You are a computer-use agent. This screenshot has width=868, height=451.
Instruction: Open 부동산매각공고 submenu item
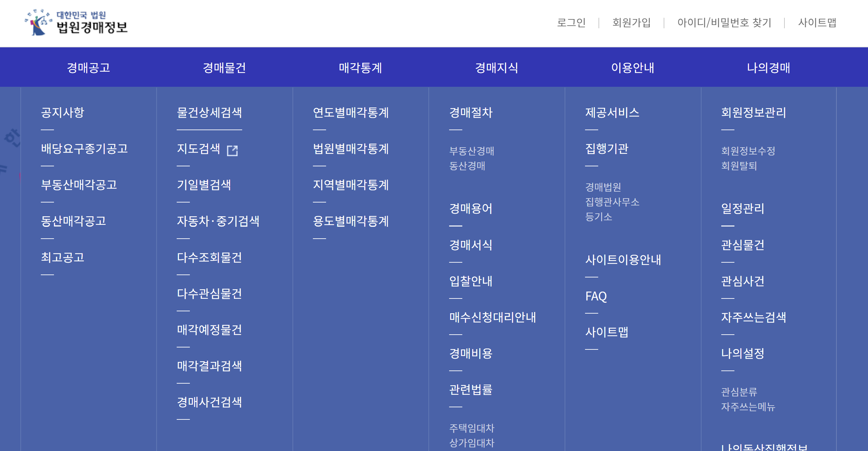pos(79,184)
